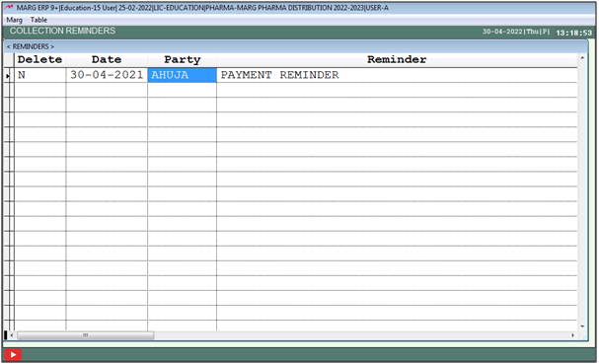The height and width of the screenshot is (364, 599).
Task: Click the REMINDERS panel title
Action: click(x=31, y=46)
